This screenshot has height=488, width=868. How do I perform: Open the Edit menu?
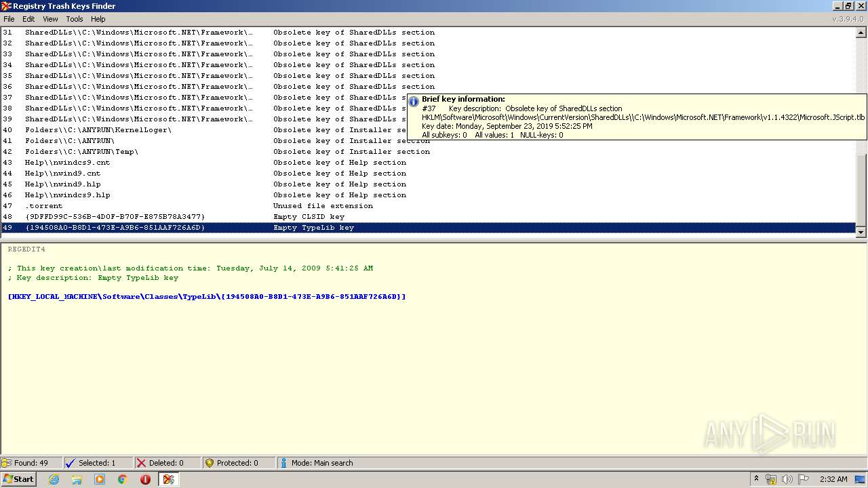28,19
